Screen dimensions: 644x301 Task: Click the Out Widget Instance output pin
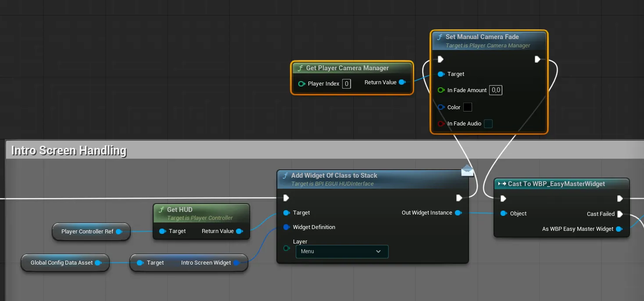[458, 213]
